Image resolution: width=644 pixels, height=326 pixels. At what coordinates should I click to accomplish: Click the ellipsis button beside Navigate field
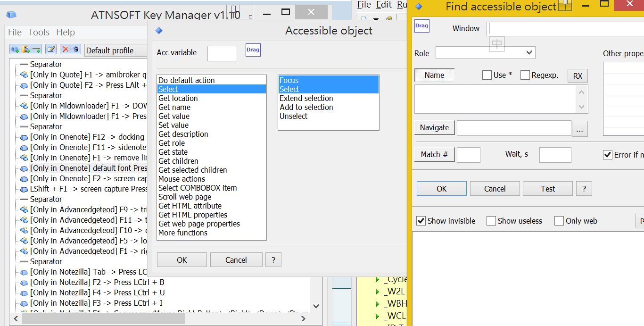579,128
